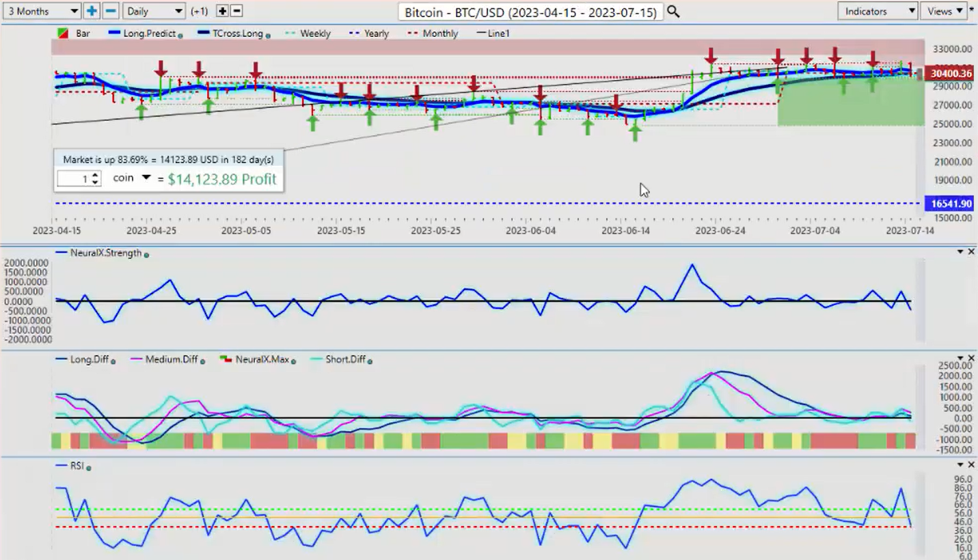
Task: Toggle the Short.Diff legend entry
Action: (338, 359)
